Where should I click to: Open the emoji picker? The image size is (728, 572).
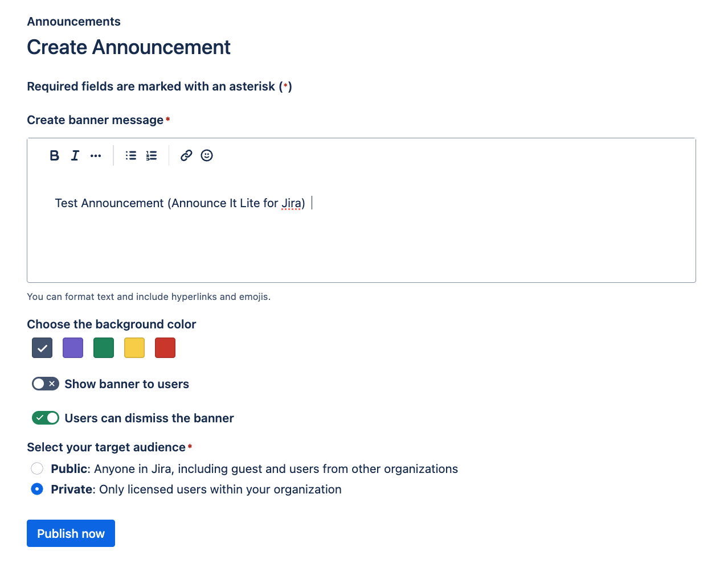point(207,155)
